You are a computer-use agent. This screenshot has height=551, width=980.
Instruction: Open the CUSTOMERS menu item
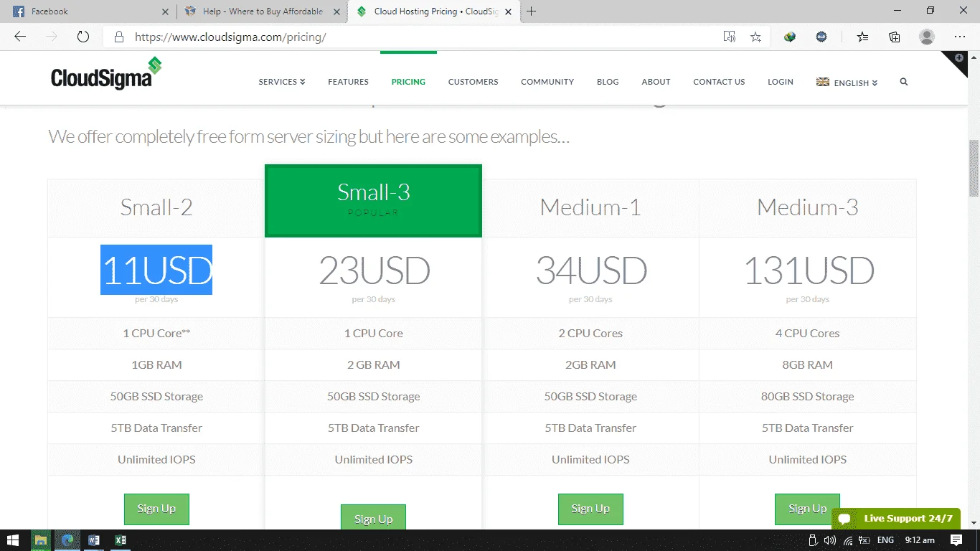(473, 82)
